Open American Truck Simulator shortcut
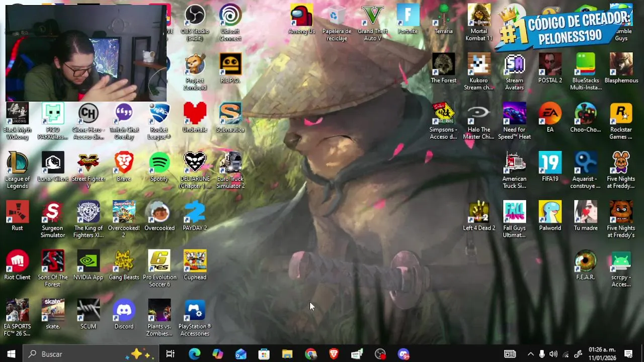644x362 pixels. [514, 163]
